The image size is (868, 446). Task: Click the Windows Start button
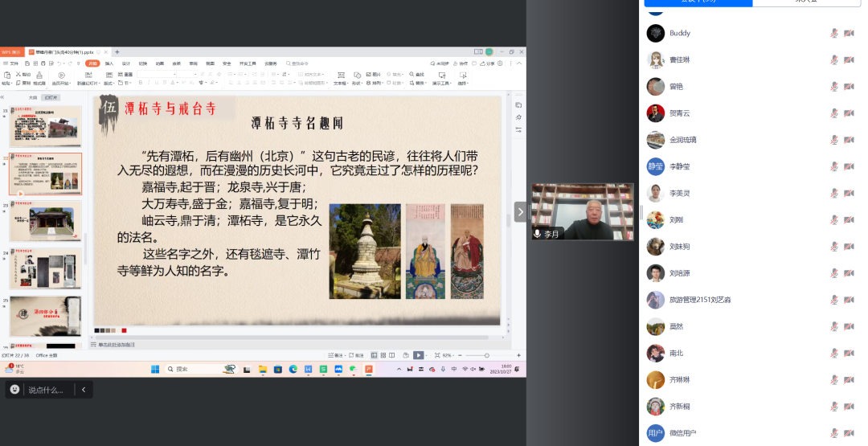tap(155, 369)
